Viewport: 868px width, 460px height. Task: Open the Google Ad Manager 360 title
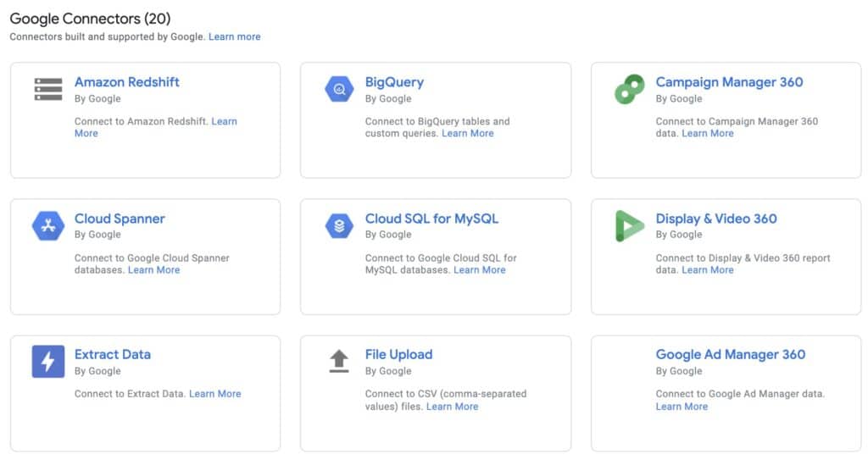(730, 354)
